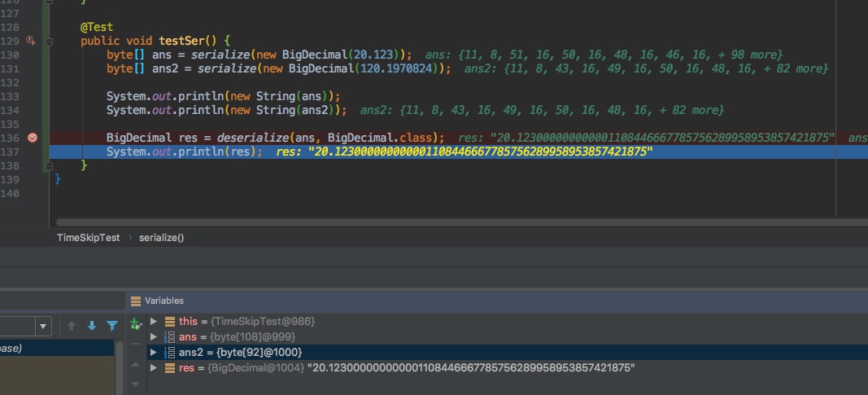Expand the 'ans' byte array node
Screen dimensions: 868x395
click(154, 337)
